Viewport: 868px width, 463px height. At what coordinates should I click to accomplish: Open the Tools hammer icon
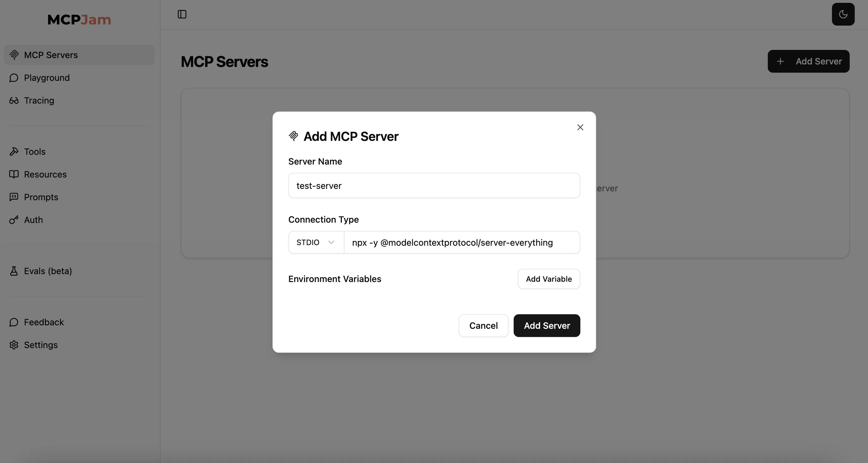tap(14, 152)
